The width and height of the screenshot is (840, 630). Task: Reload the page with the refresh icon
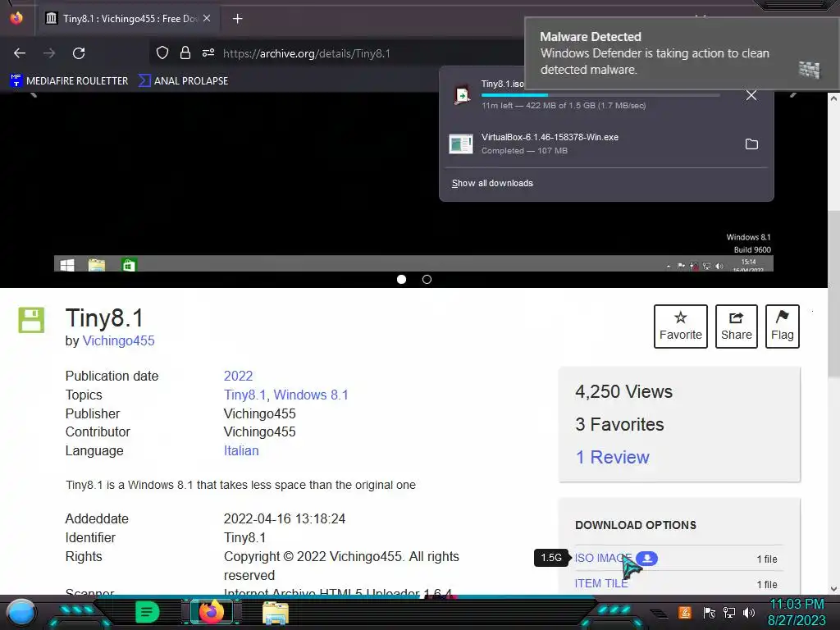tap(79, 53)
